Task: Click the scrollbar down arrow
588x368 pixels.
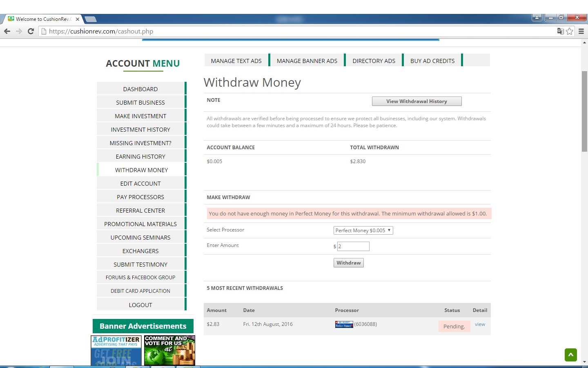Action: (585, 362)
